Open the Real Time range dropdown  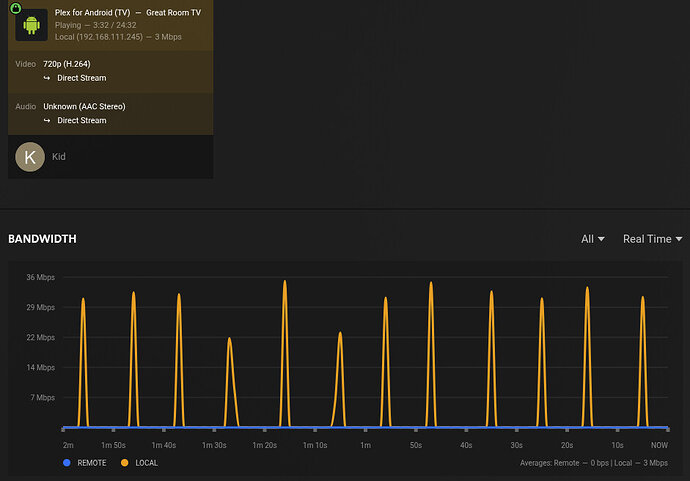653,239
